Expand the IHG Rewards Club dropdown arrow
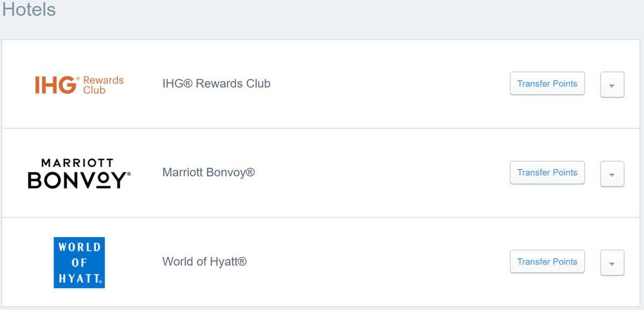This screenshot has width=644, height=310. 612,85
